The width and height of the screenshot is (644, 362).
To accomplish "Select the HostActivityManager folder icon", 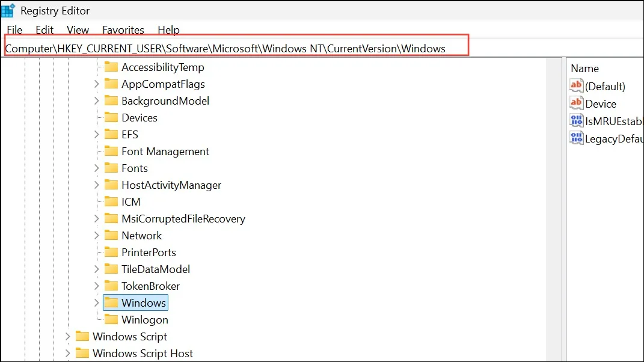I will tap(111, 185).
